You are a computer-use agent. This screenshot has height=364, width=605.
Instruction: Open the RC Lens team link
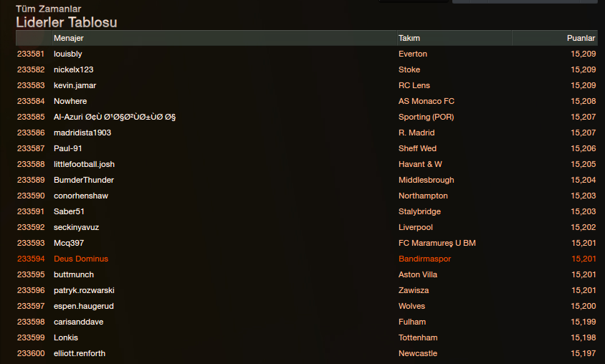[414, 85]
